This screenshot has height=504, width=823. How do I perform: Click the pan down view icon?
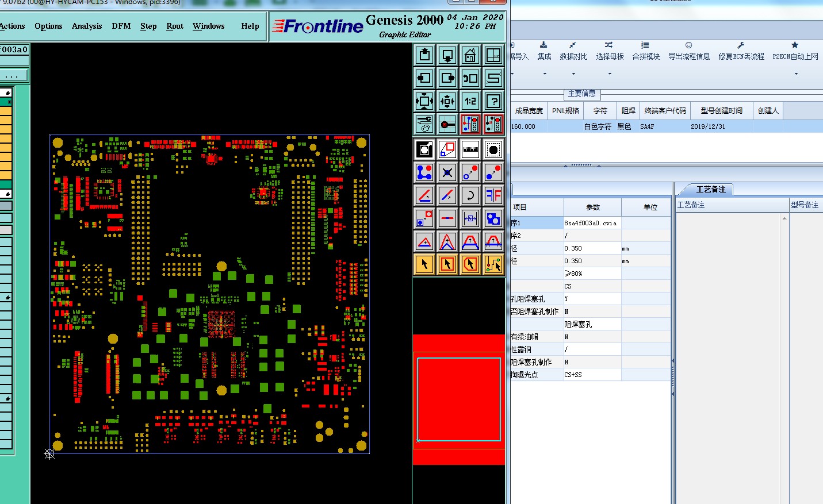[x=447, y=55]
